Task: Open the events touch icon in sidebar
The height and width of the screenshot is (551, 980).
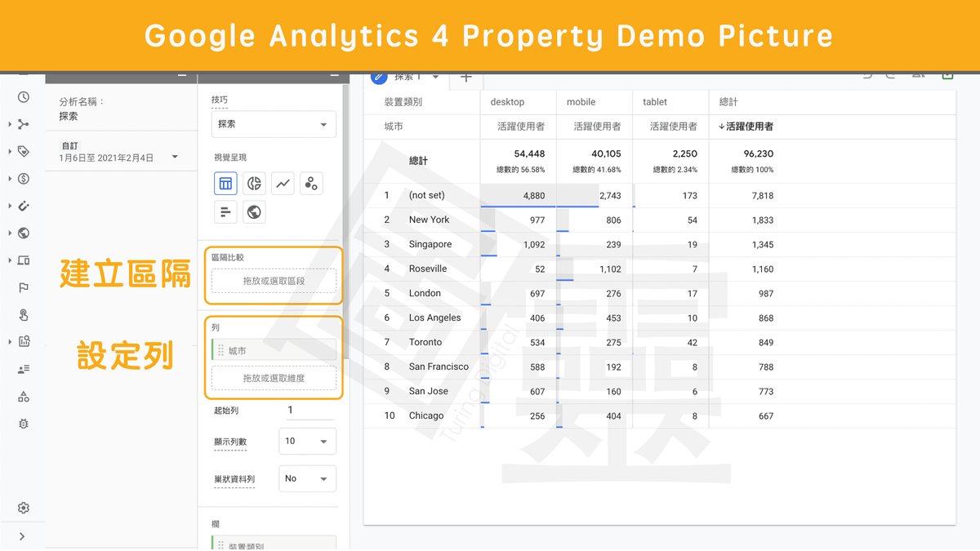Action: click(x=24, y=315)
